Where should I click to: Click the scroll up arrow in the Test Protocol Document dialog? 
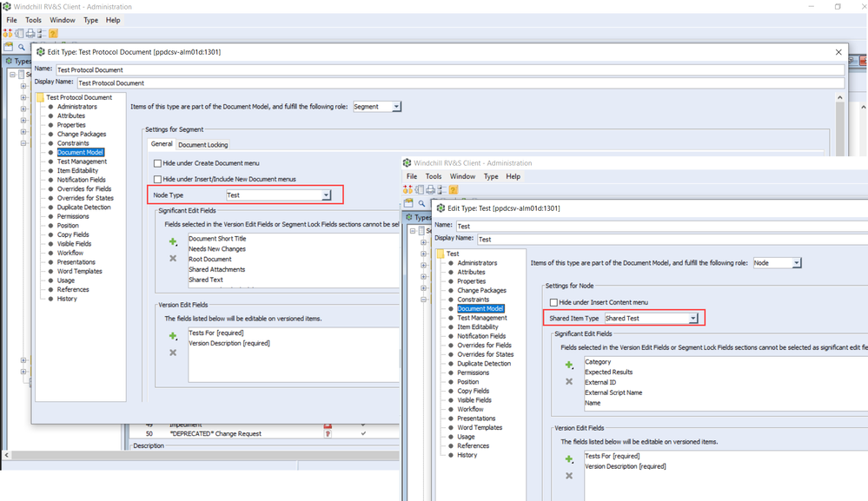[x=840, y=97]
